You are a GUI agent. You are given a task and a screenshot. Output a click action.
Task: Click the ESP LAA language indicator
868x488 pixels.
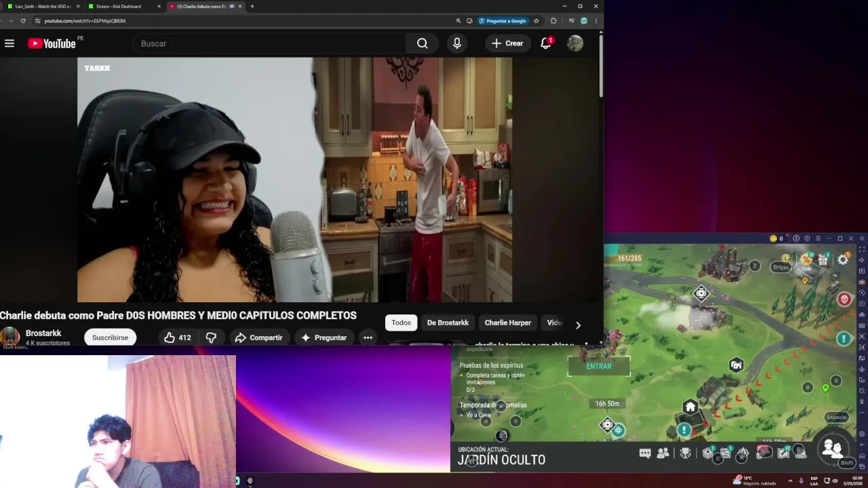[x=814, y=481]
